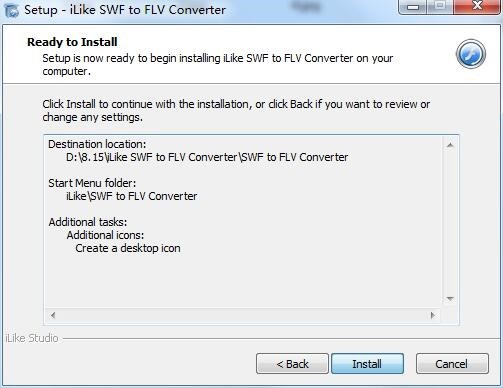Click the 'Create a desktop icon' line

pyautogui.click(x=128, y=248)
